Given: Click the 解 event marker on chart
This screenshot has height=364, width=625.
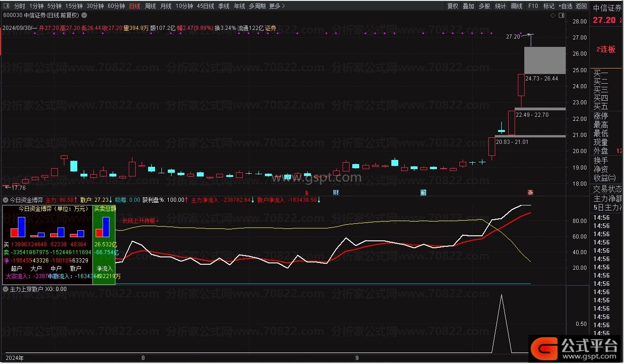Looking at the screenshot, I should (x=423, y=192).
